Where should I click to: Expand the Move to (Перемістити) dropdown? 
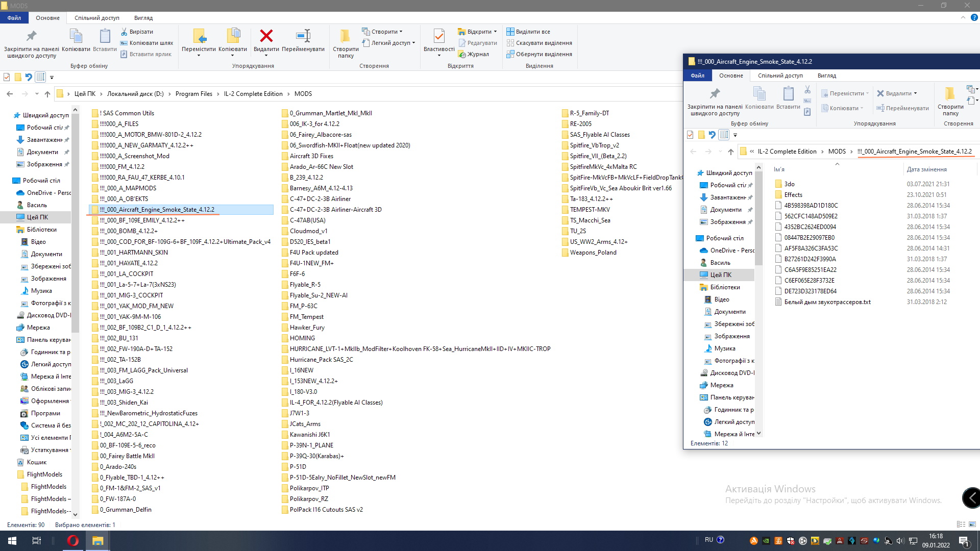(x=199, y=55)
